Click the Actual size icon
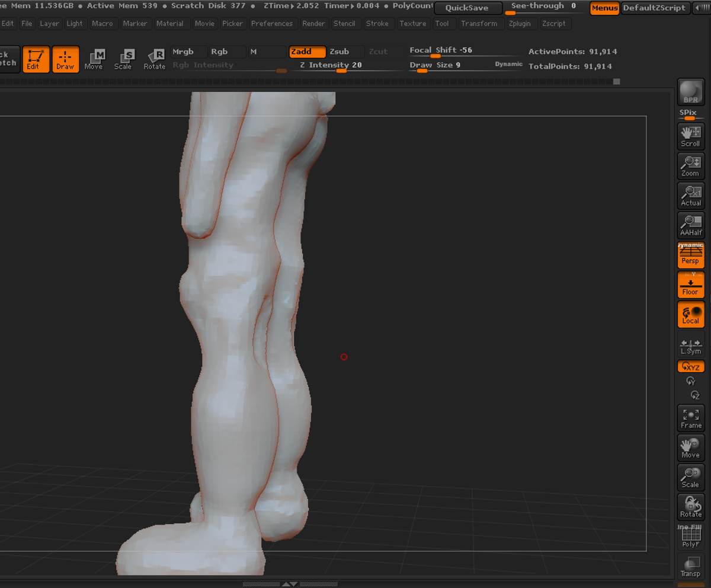Screen dimensions: 711x588 tap(690, 196)
